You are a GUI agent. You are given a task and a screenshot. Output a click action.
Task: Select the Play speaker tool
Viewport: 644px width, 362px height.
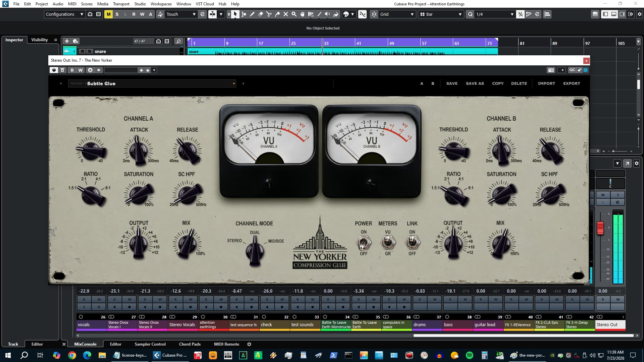click(327, 14)
